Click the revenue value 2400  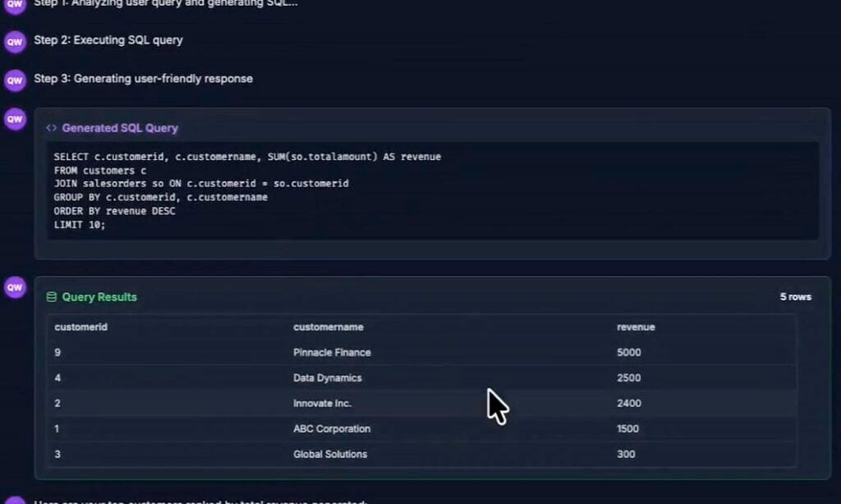(x=628, y=403)
